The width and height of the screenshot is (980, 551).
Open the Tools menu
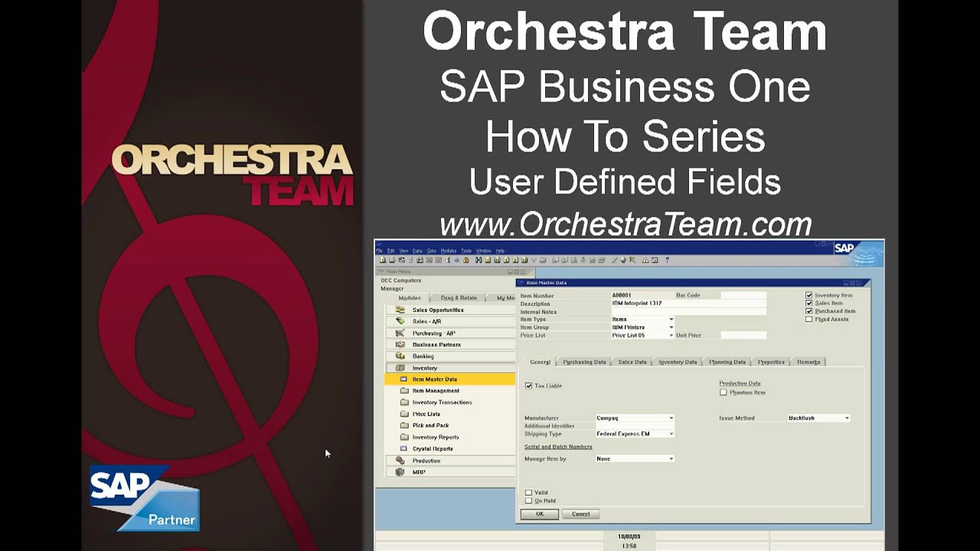pyautogui.click(x=466, y=251)
